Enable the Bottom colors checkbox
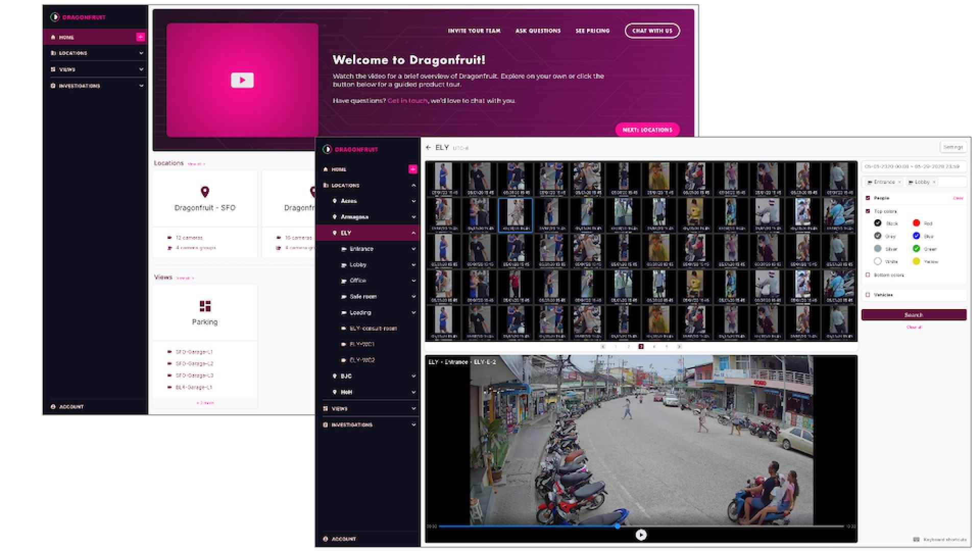This screenshot has width=980, height=551. tap(868, 275)
